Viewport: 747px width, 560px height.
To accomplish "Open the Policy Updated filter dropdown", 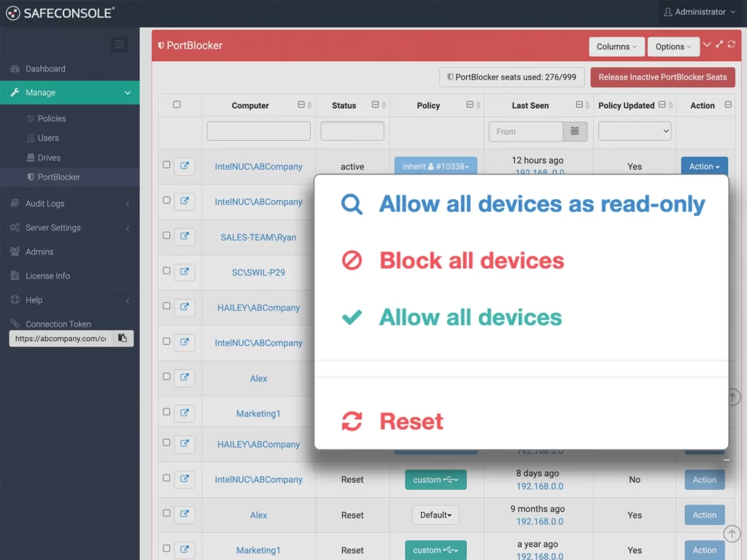I will click(x=634, y=131).
